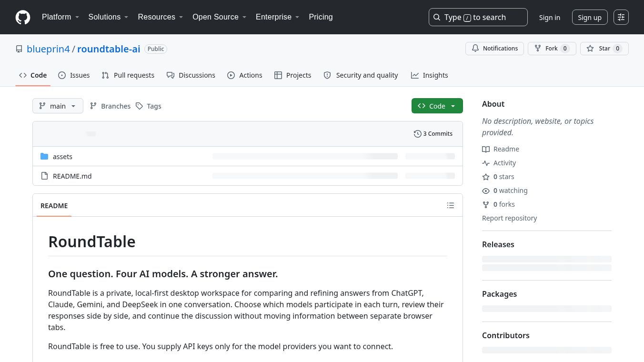Click the search magnifier icon

coord(437,17)
